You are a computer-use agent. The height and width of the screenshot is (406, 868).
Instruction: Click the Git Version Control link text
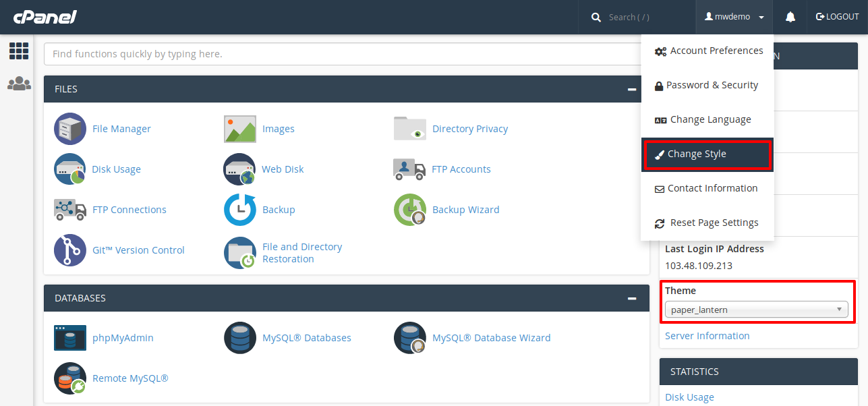(x=138, y=250)
